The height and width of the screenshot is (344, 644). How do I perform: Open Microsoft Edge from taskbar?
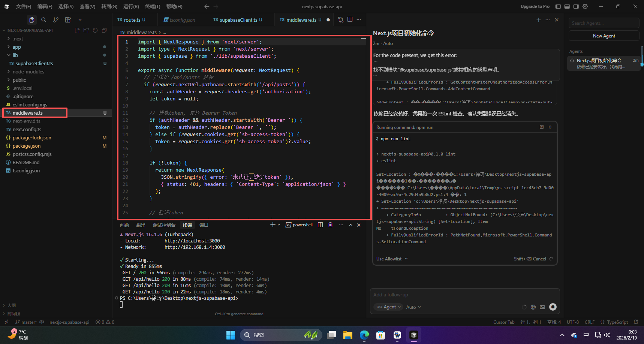pyautogui.click(x=364, y=335)
